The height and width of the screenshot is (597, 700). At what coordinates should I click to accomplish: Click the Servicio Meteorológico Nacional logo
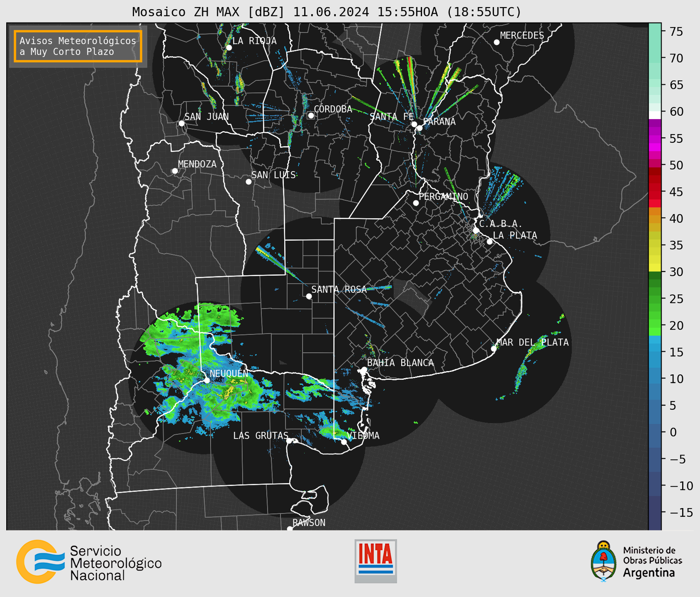(89, 562)
